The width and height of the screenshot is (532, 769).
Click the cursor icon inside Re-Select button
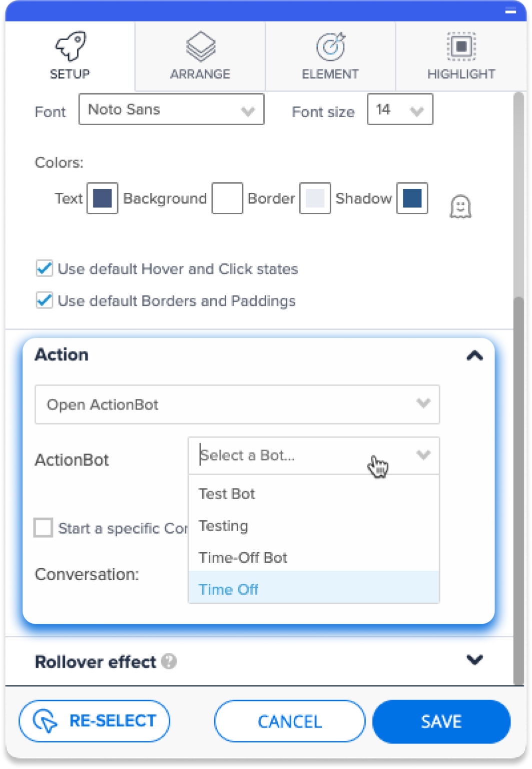[45, 721]
